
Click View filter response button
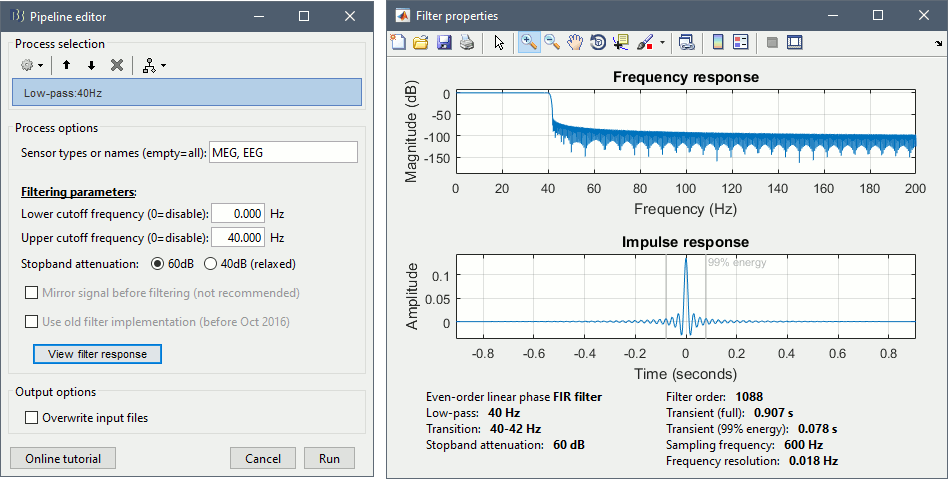pyautogui.click(x=97, y=354)
